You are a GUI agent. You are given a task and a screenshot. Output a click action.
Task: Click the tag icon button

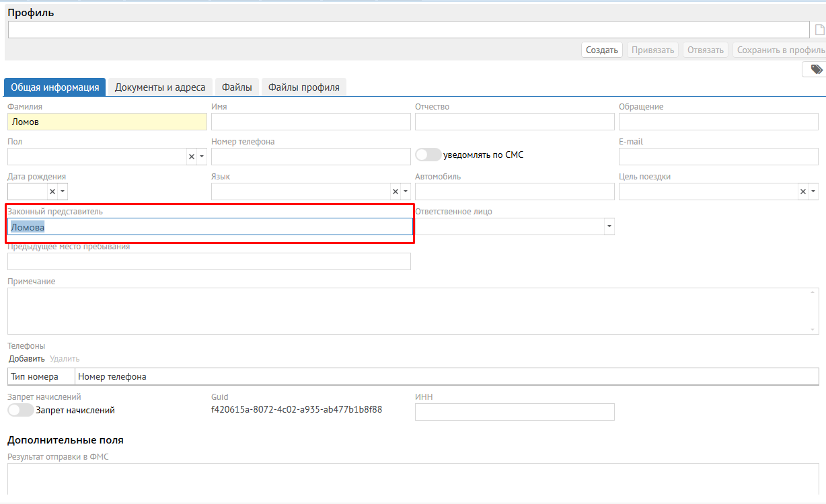tap(816, 69)
